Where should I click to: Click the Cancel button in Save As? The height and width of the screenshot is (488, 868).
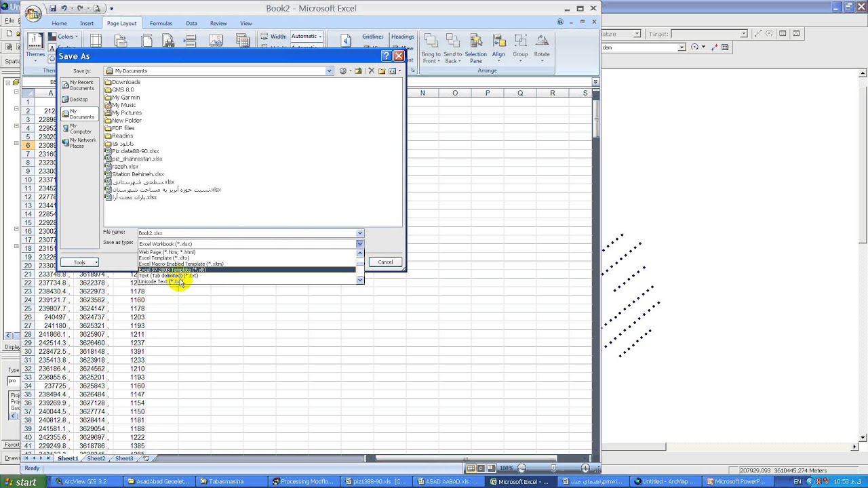385,262
